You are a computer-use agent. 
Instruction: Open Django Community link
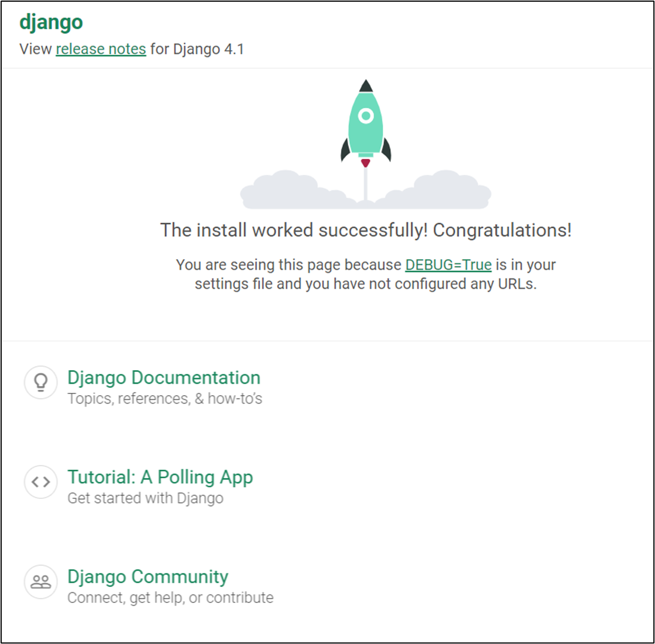click(x=148, y=577)
